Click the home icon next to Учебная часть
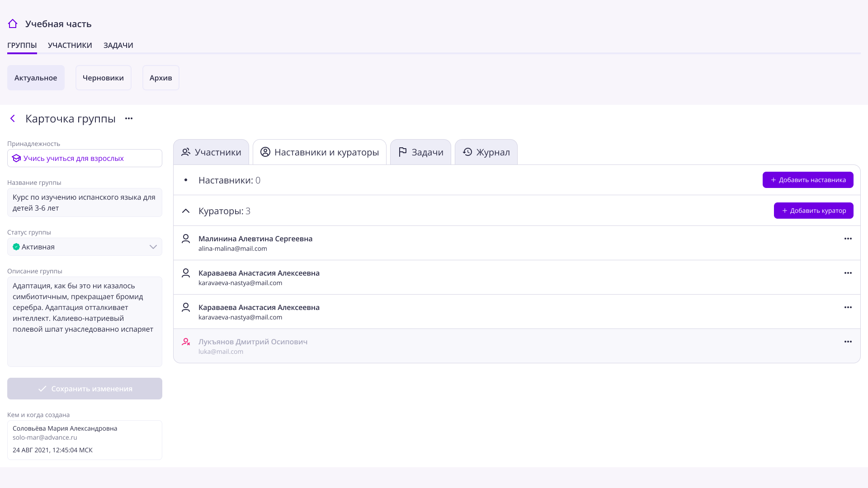The height and width of the screenshot is (488, 868). pyautogui.click(x=13, y=23)
